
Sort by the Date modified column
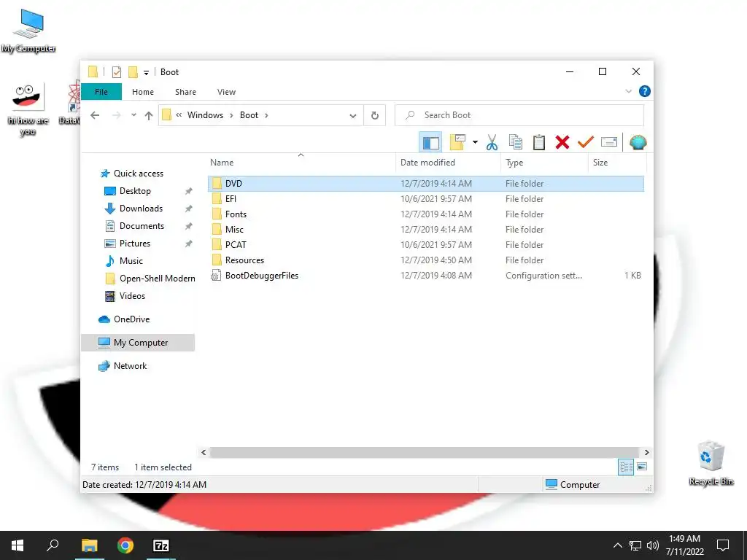tap(448, 163)
